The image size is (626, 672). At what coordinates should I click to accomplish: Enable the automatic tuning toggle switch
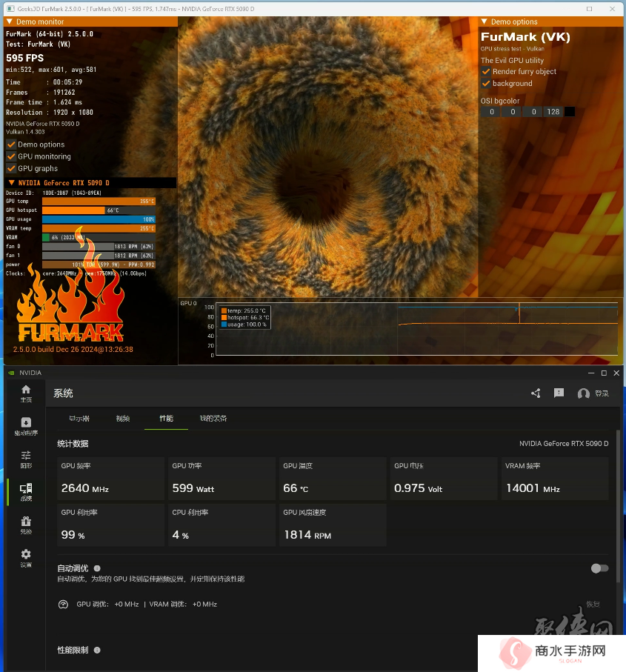point(599,568)
